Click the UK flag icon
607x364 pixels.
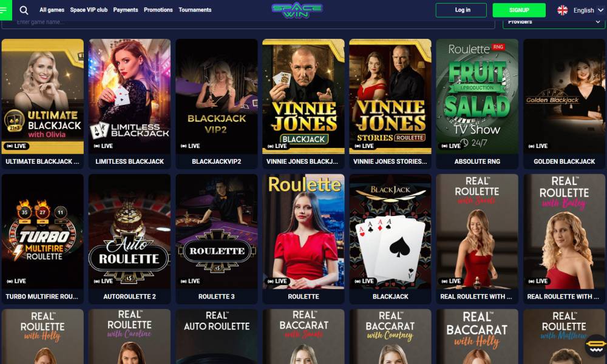pos(563,10)
